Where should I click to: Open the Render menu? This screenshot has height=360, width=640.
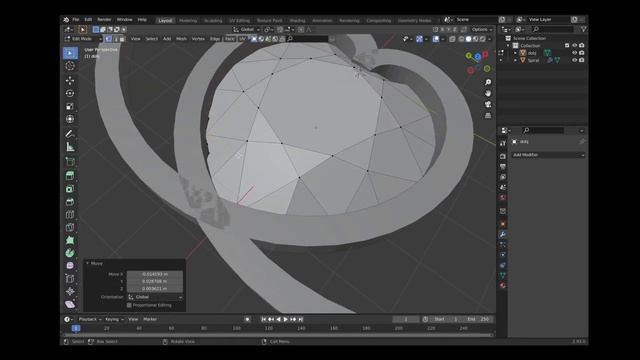[104, 20]
